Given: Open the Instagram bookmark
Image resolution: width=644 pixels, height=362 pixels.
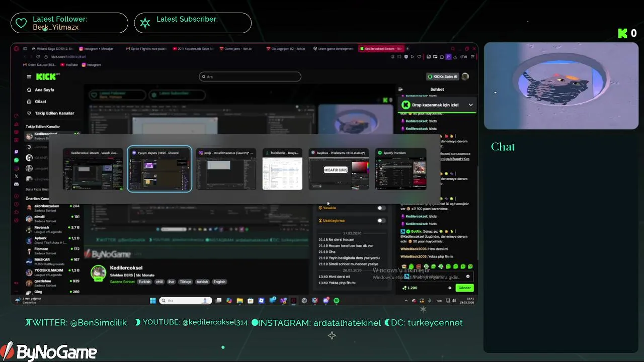Looking at the screenshot, I should (91, 65).
